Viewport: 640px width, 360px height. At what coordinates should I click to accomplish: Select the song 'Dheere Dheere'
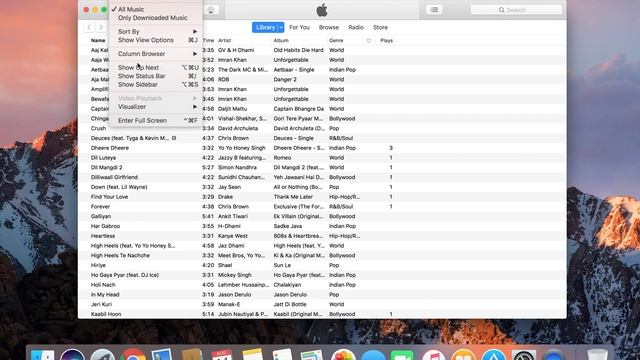(x=109, y=148)
